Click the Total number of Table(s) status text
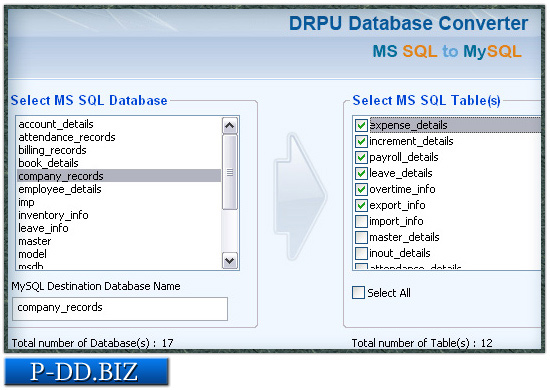The image size is (550, 390). coord(422,343)
